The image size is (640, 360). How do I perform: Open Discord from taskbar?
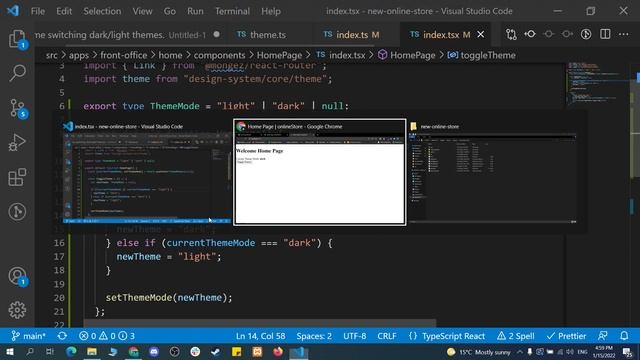[154, 351]
